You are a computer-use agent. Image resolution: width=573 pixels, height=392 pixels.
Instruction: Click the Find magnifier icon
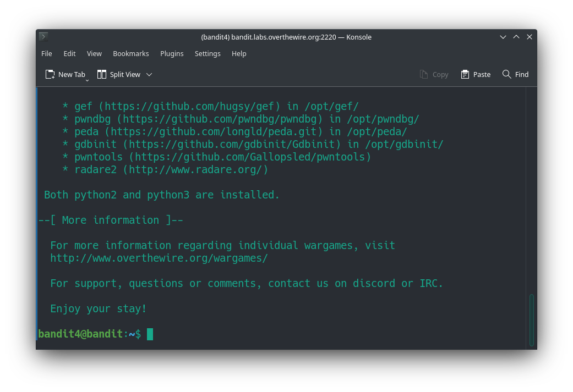(x=507, y=74)
